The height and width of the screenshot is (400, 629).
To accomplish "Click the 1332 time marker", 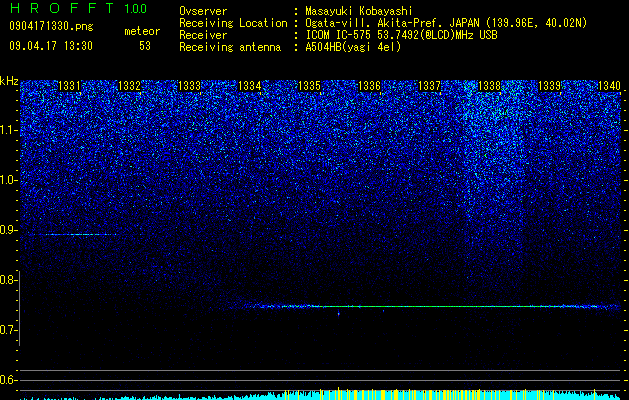I will pos(129,86).
